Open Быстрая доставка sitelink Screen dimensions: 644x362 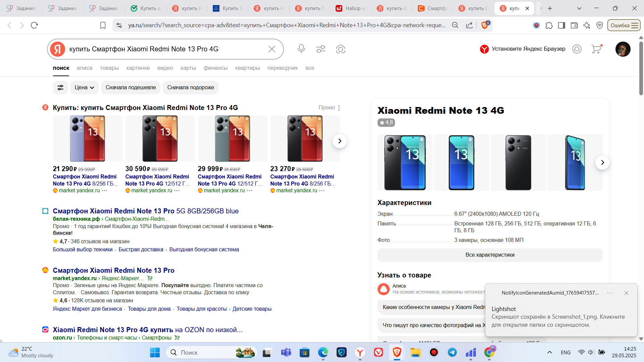(x=141, y=250)
